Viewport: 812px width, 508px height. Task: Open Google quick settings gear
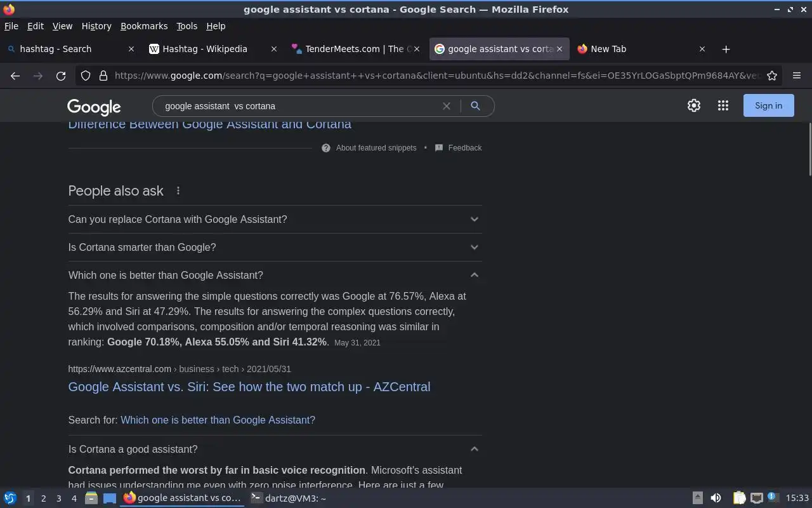tap(694, 106)
